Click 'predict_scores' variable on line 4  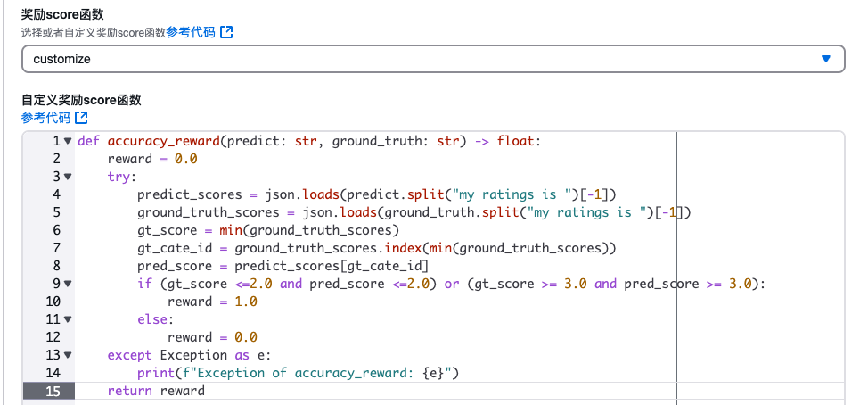pyautogui.click(x=190, y=194)
